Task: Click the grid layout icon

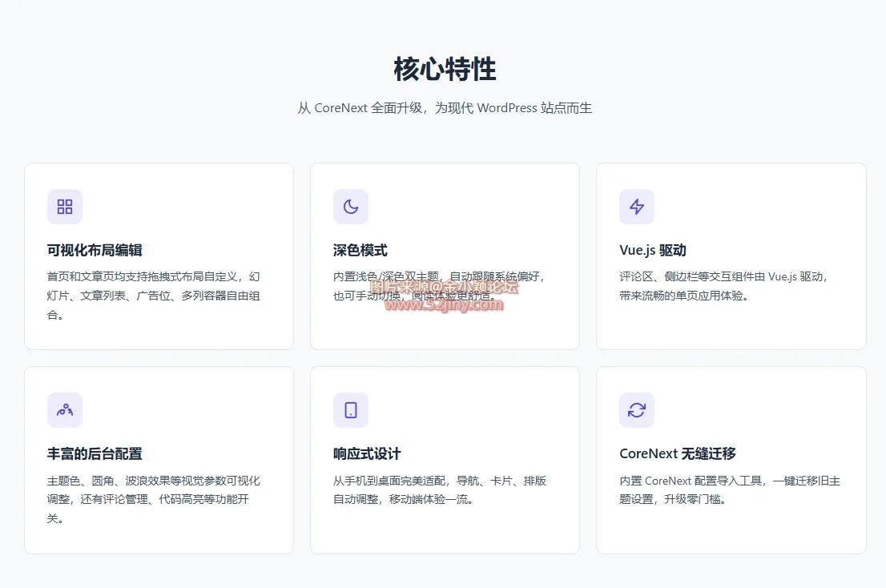Action: click(x=65, y=207)
